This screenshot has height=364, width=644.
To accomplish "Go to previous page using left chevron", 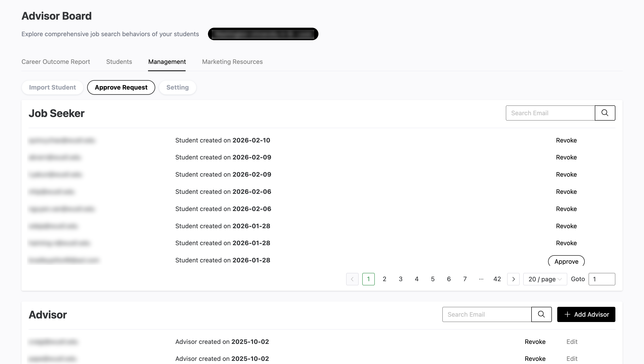I will 352,279.
